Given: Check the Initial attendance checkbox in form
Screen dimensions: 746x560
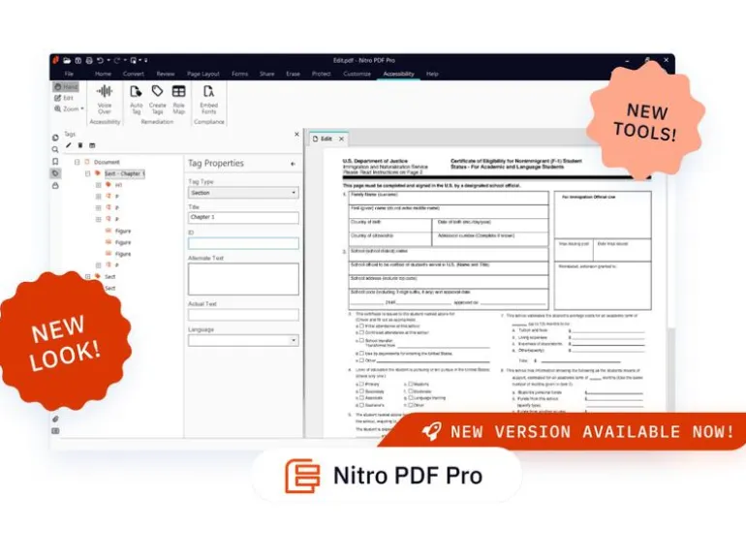Looking at the screenshot, I should point(361,327).
